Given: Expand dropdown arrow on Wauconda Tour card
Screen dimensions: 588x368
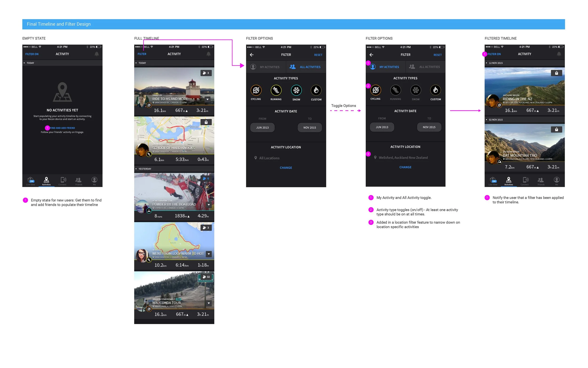Looking at the screenshot, I should (x=209, y=303).
